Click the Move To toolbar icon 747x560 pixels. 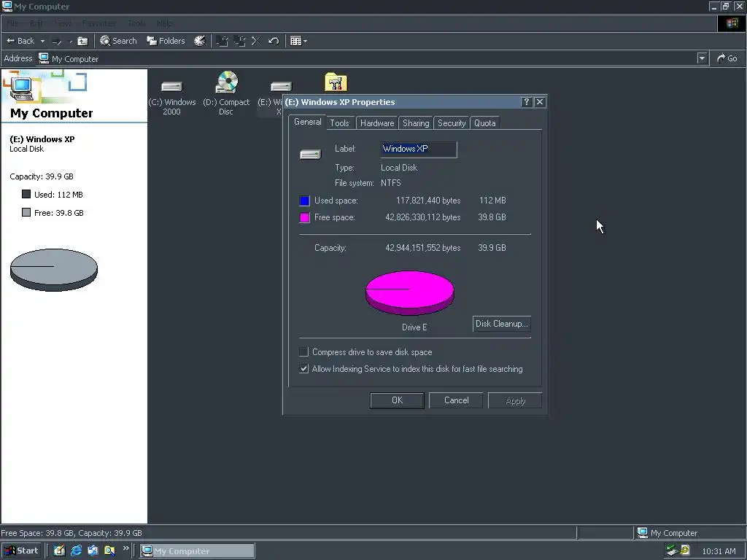(222, 41)
